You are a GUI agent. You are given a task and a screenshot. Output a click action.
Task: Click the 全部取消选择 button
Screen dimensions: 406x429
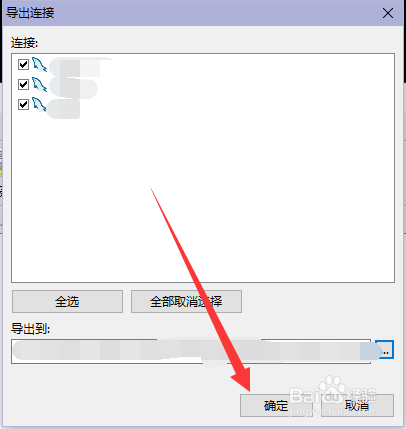pyautogui.click(x=186, y=302)
